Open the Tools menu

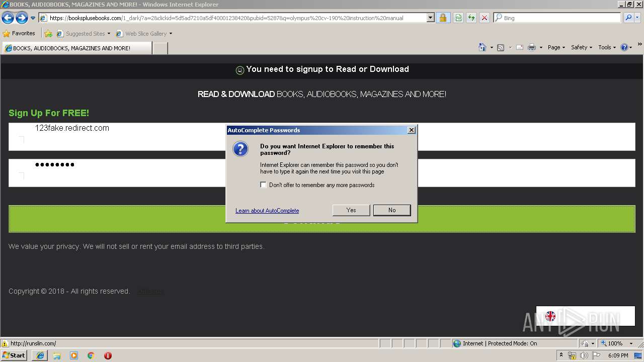pyautogui.click(x=607, y=47)
